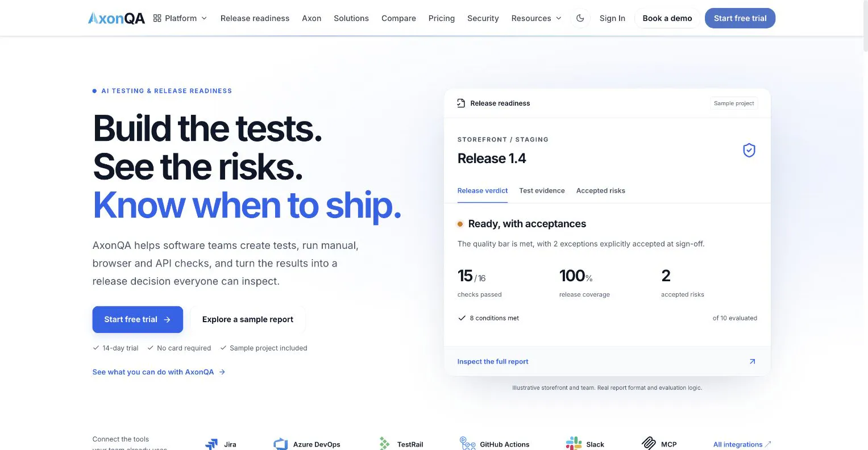Click the Platform grid icon
The height and width of the screenshot is (450, 868).
157,18
